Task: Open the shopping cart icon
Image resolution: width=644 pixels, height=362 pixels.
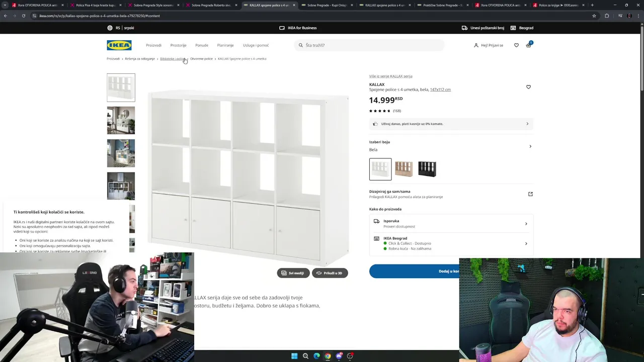Action: coord(528,45)
